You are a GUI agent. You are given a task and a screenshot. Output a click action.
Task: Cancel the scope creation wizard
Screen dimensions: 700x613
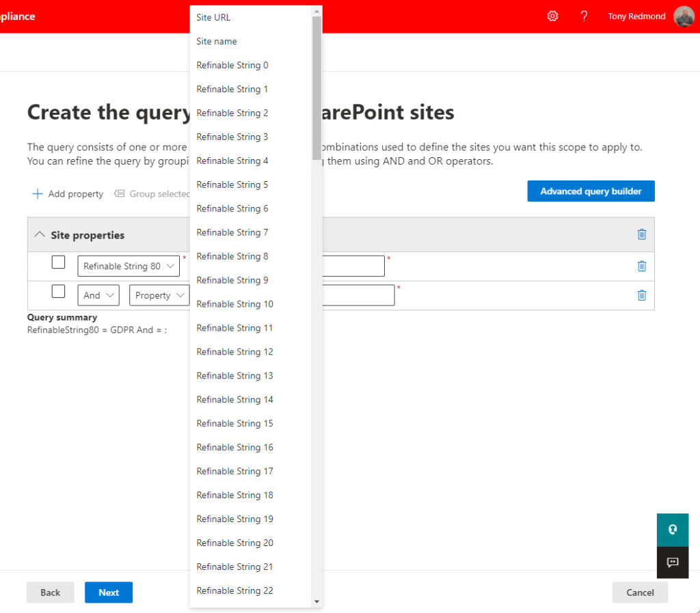(640, 592)
